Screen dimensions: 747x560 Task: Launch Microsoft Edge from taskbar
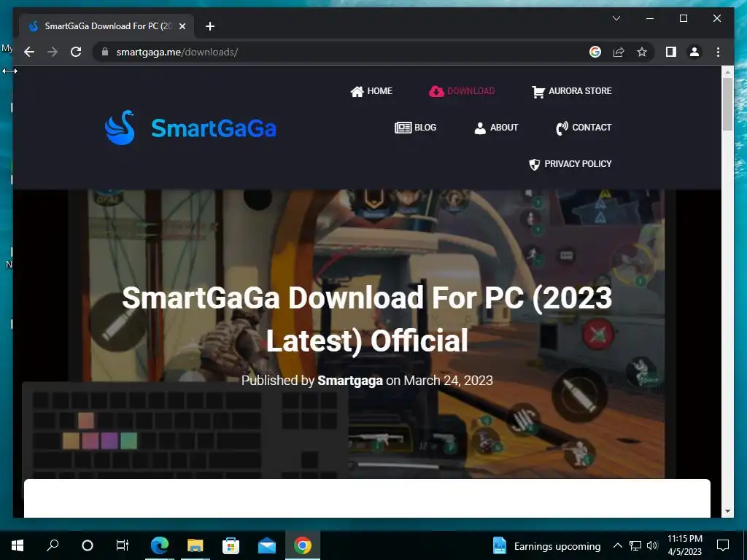point(160,545)
